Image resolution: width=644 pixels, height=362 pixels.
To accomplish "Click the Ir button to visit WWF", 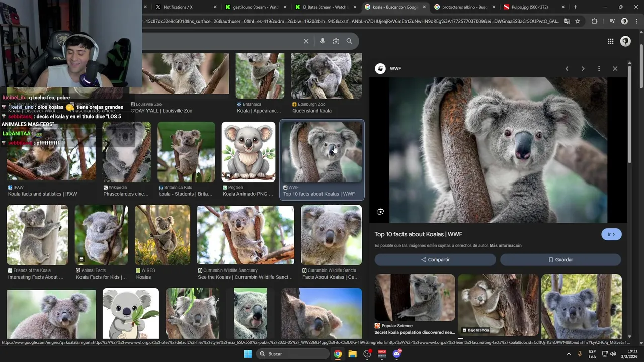I will click(611, 234).
